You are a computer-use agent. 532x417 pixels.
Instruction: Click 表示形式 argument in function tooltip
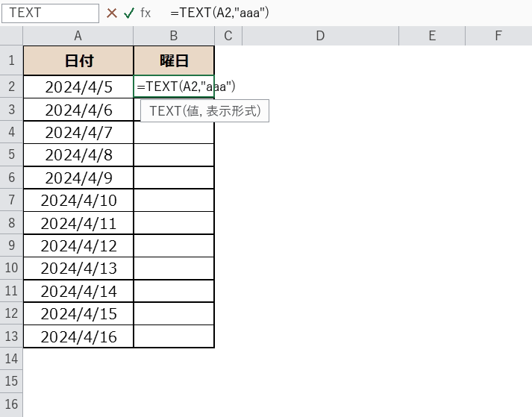pos(232,111)
